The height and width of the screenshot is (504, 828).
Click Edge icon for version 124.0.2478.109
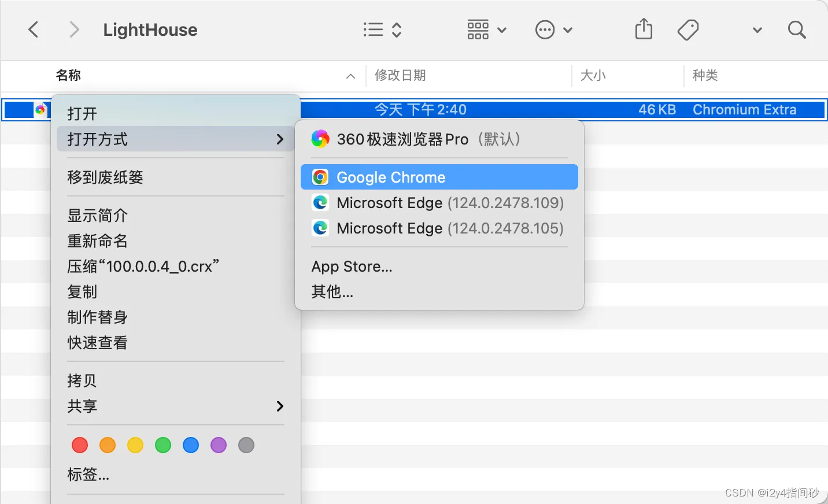click(320, 202)
